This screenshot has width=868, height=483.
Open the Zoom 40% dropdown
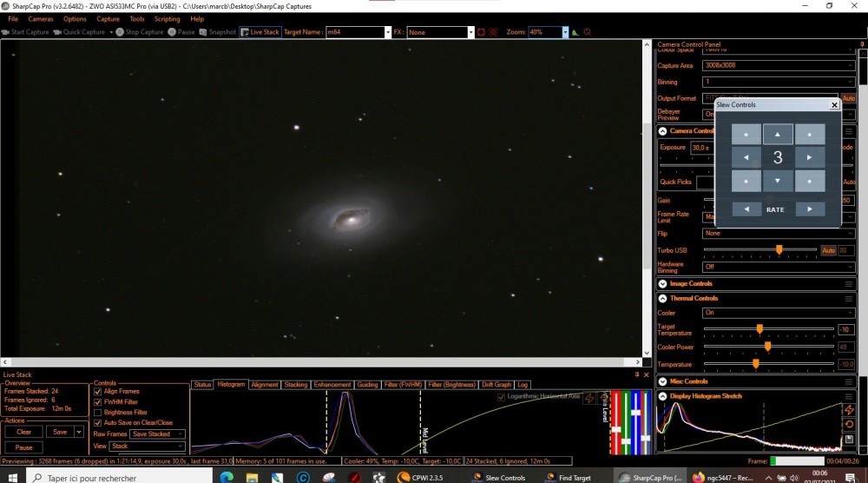(565, 32)
